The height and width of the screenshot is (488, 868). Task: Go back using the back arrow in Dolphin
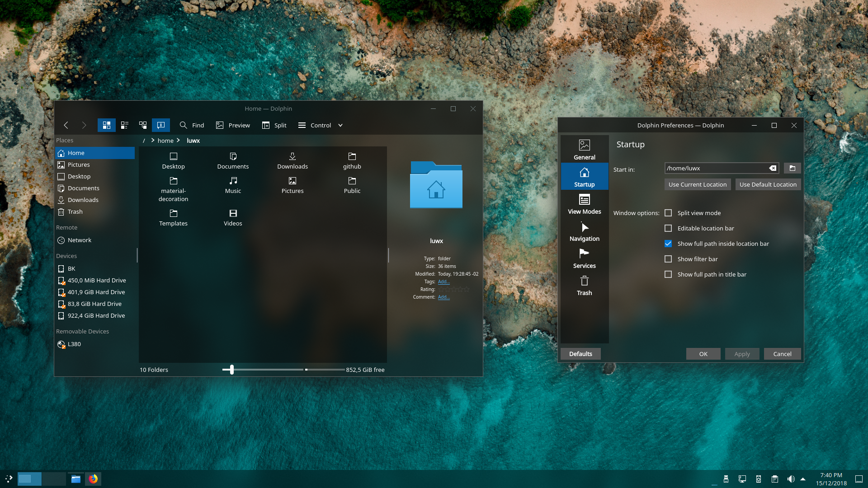coord(66,125)
